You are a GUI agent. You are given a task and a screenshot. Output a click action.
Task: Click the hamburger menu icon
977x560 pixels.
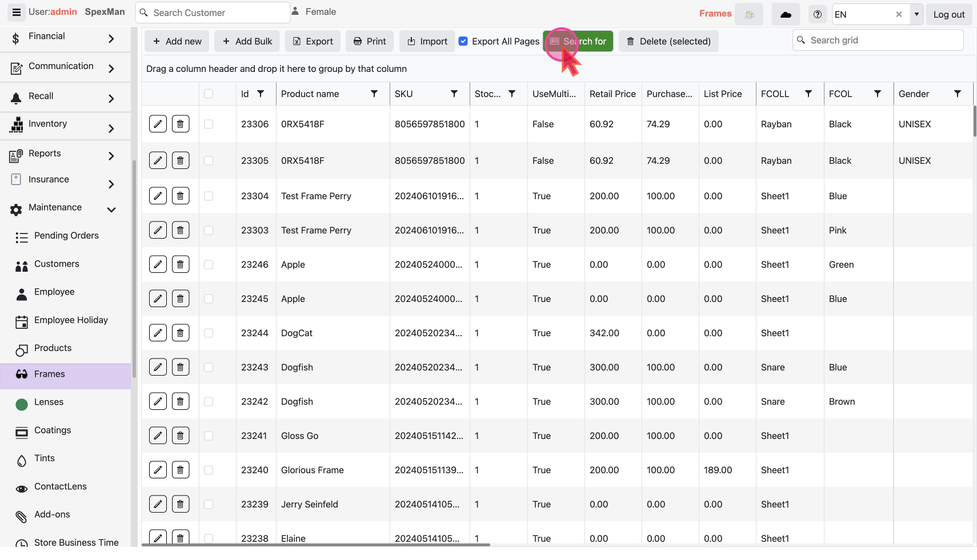tap(16, 12)
